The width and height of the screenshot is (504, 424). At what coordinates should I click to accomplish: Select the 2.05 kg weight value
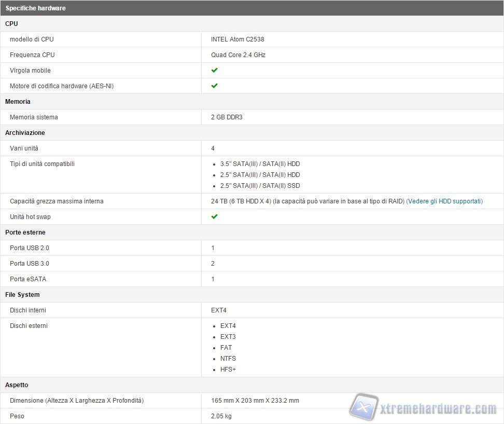tap(221, 416)
